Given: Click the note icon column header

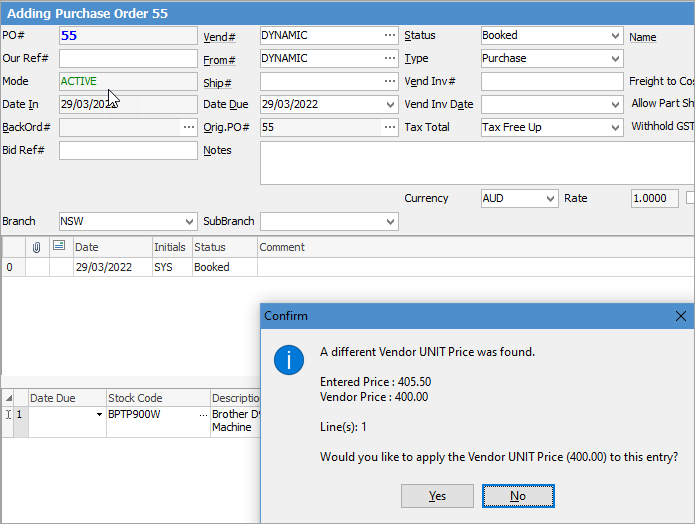Looking at the screenshot, I should click(x=60, y=247).
